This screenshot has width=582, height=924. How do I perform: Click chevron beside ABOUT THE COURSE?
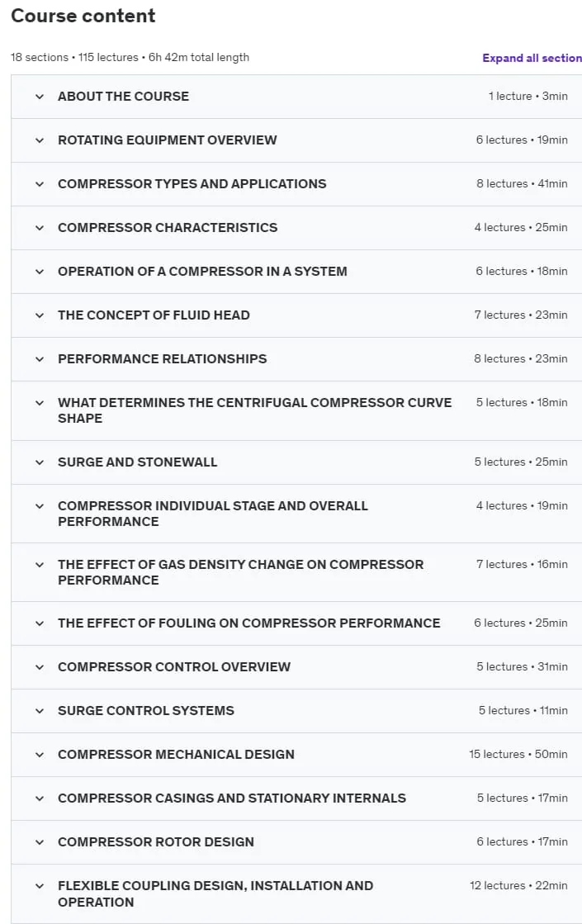[x=40, y=97]
